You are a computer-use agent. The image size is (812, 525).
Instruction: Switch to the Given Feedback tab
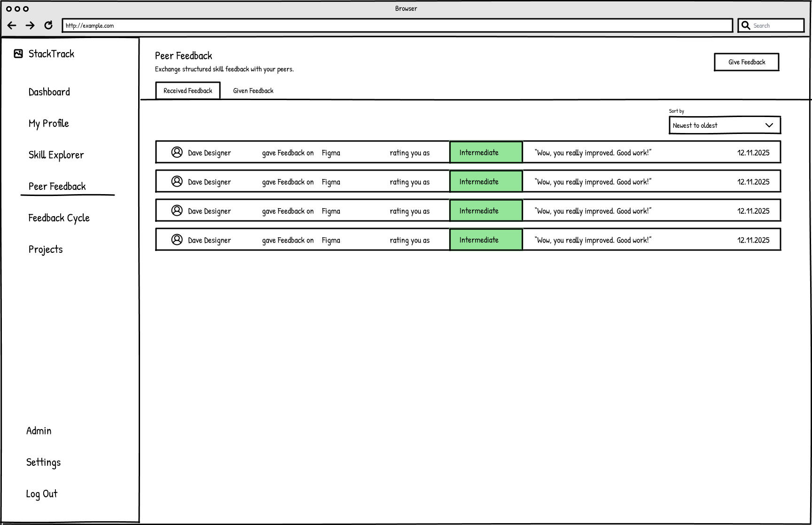pyautogui.click(x=253, y=91)
